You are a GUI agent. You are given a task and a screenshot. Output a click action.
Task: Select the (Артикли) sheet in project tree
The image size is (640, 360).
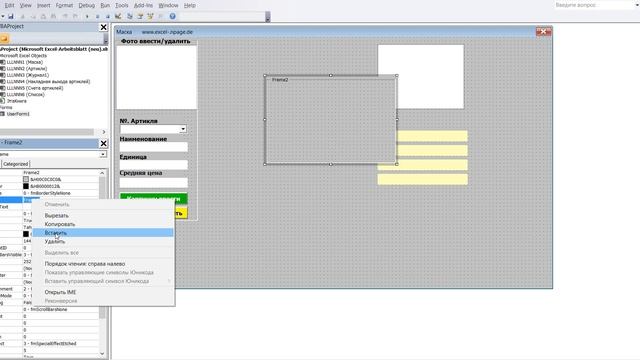pos(27,69)
